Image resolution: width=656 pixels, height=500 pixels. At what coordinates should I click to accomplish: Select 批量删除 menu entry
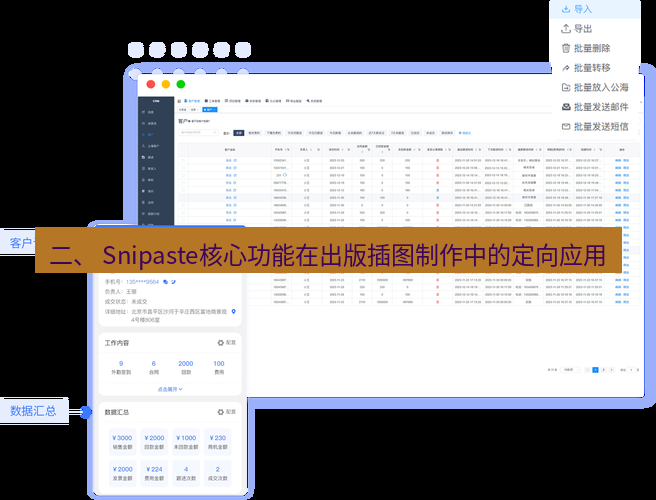[x=595, y=48]
